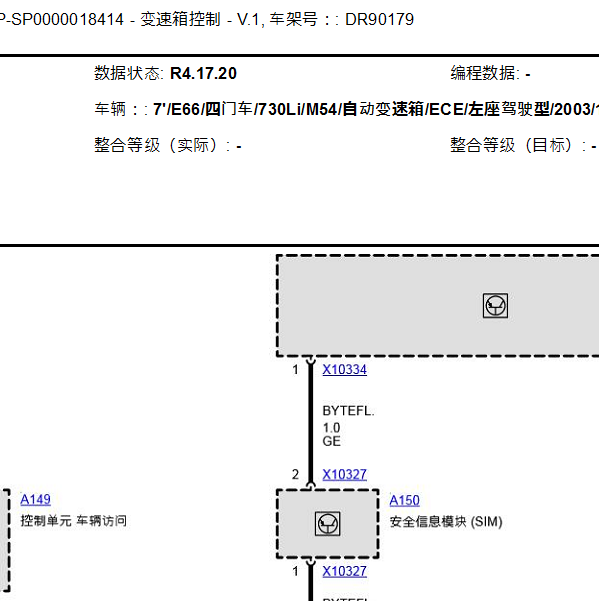Screen dimensions: 599x601
Task: Click the 整合等级（实际）label
Action: (x=162, y=145)
